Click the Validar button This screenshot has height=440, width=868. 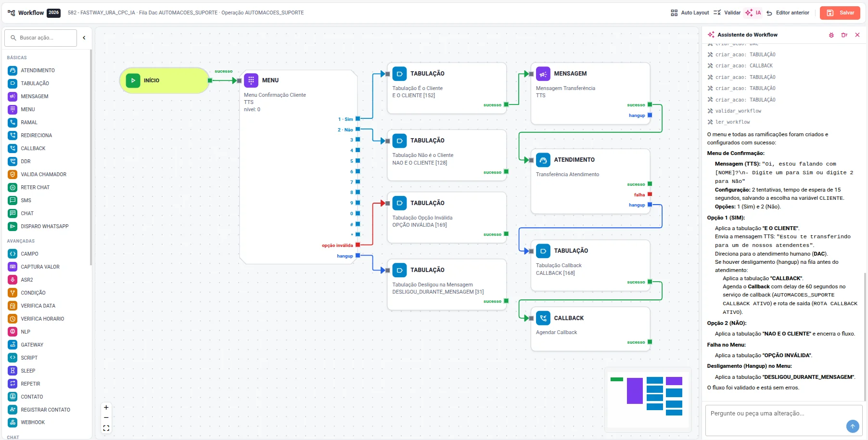(x=727, y=13)
